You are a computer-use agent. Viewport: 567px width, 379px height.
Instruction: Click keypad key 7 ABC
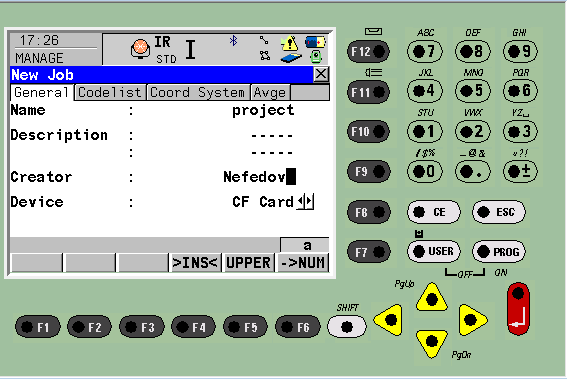(x=425, y=51)
